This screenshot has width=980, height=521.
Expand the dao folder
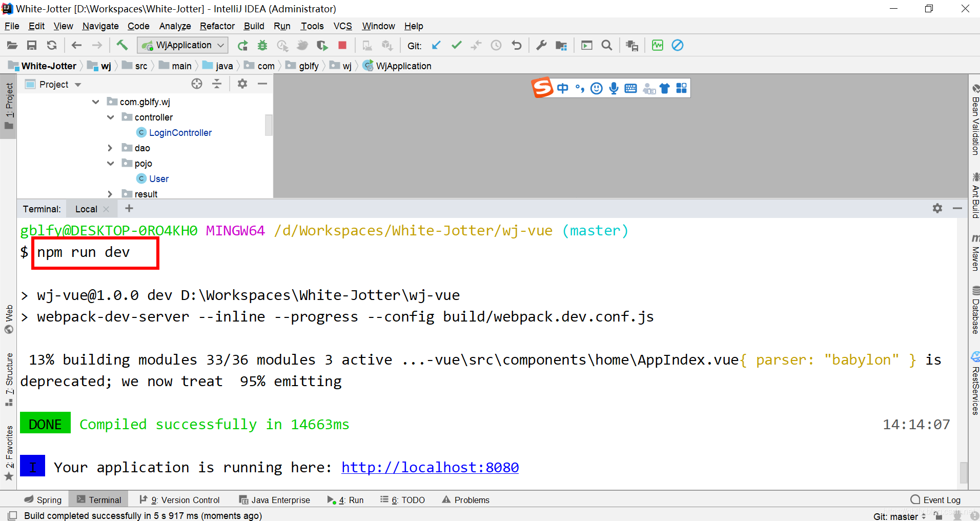pos(110,148)
